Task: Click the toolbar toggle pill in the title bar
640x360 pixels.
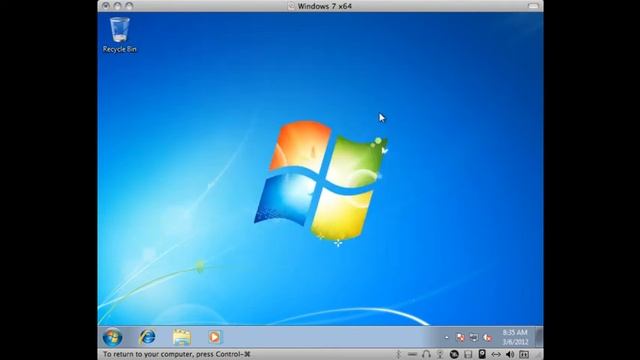Action: point(533,6)
